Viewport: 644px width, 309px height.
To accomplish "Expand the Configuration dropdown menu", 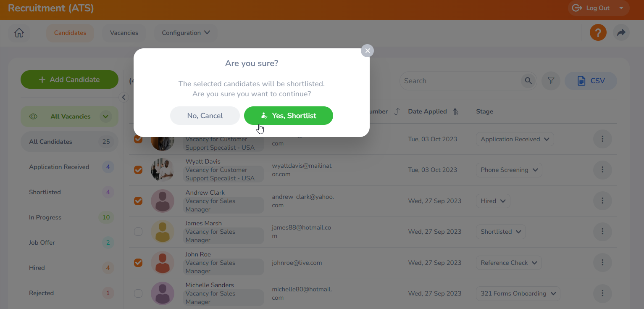I will (x=186, y=33).
